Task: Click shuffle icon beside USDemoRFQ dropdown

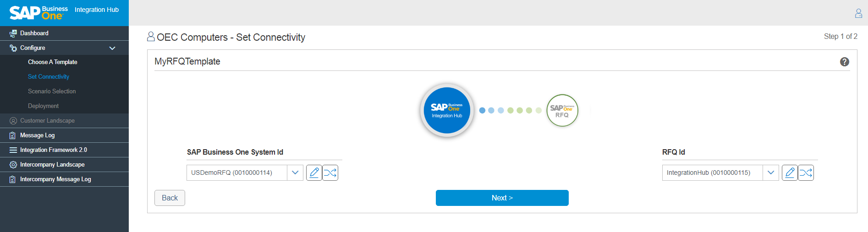Action: [x=330, y=173]
